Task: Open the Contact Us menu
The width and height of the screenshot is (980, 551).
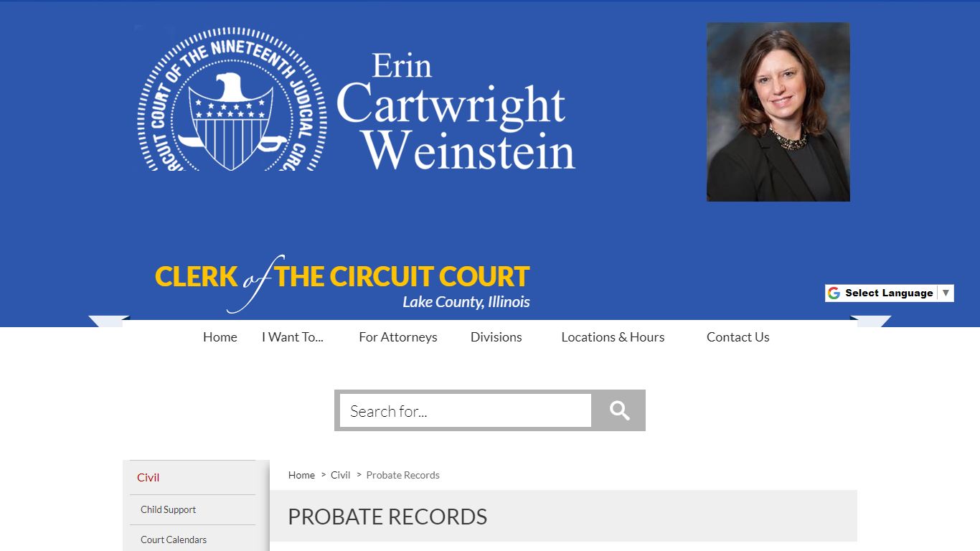Action: (738, 336)
